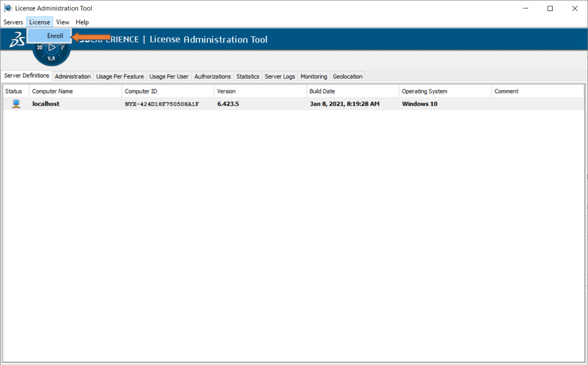Viewport: 588px width, 365px height.
Task: Switch to the Administration tab
Action: click(x=73, y=77)
